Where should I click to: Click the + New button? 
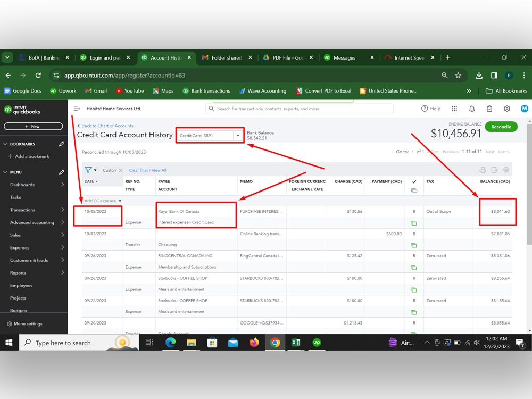[33, 126]
